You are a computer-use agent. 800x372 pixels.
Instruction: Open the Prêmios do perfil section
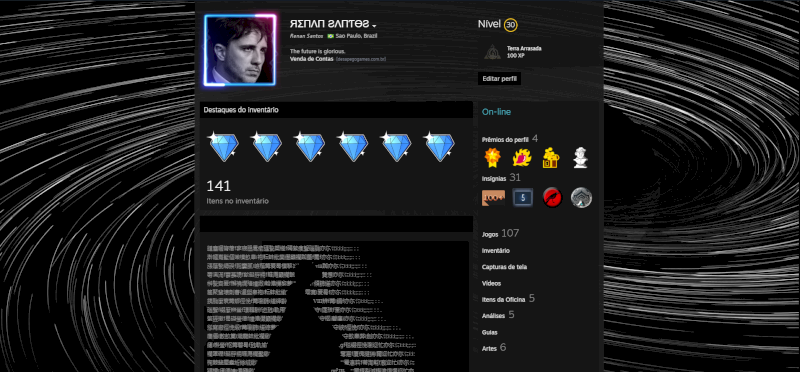(x=505, y=139)
